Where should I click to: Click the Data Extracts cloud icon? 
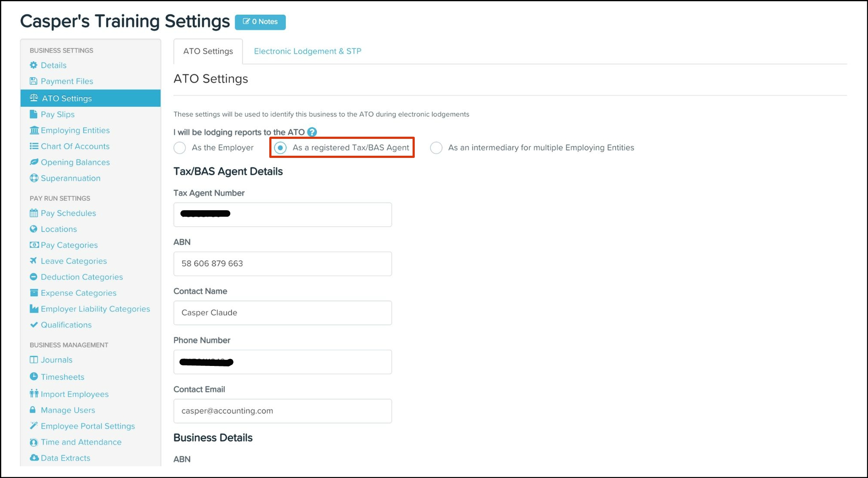pos(34,458)
